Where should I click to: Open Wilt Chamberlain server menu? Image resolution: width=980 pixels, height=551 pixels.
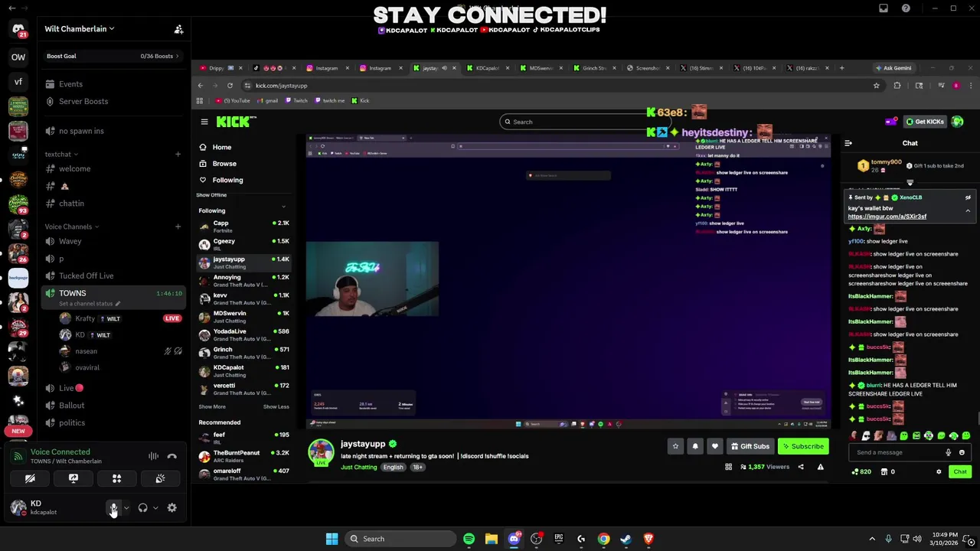(80, 29)
